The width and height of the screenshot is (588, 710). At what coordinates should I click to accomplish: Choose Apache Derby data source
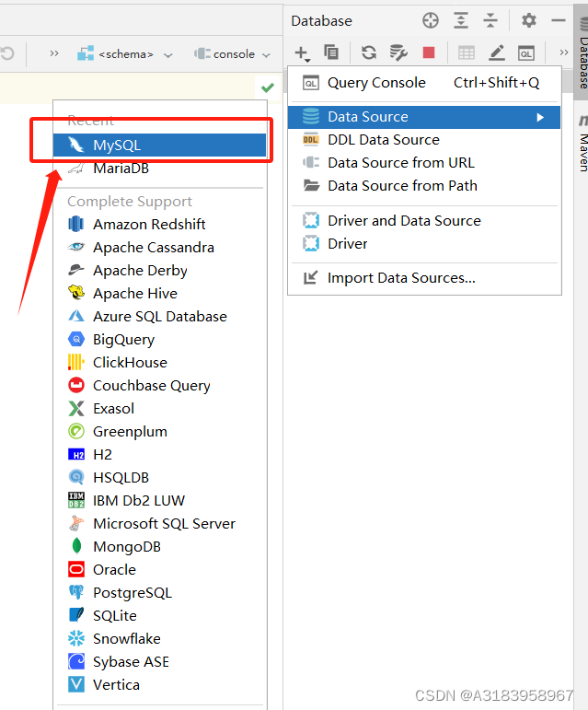click(x=159, y=271)
